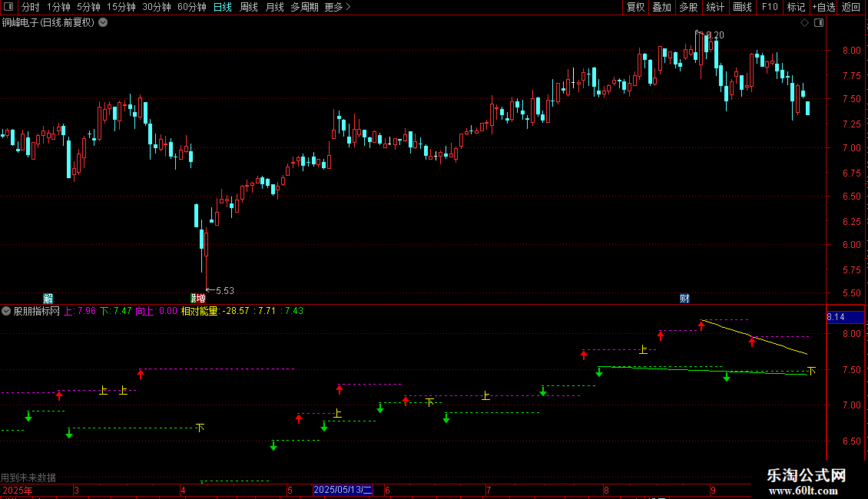Switch to 月线 monthly chart
Image resolution: width=868 pixels, height=499 pixels.
pos(274,7)
